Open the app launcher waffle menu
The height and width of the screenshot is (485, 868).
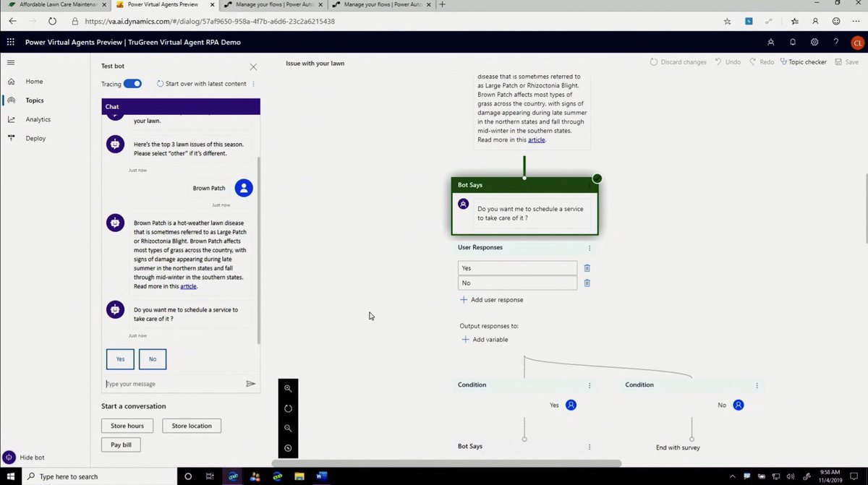(x=10, y=42)
